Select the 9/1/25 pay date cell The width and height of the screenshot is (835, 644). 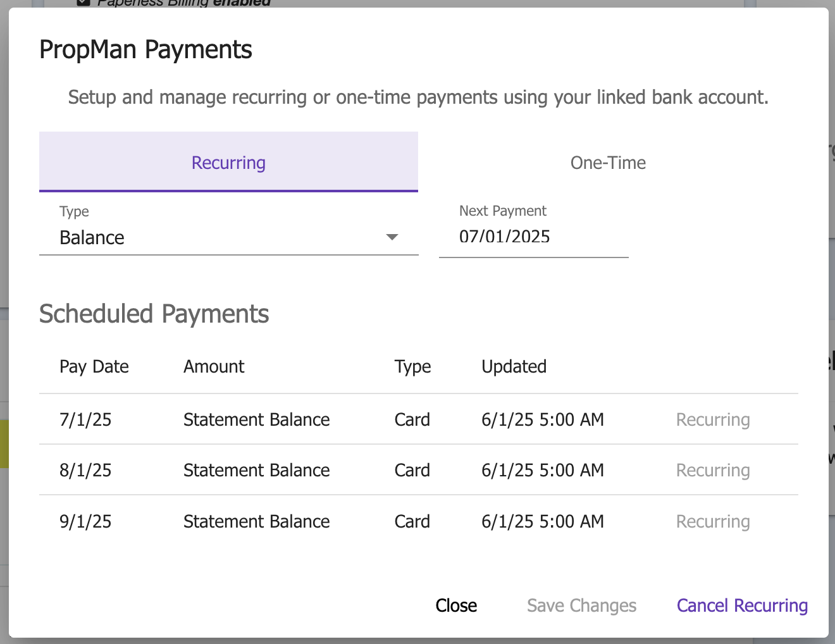pyautogui.click(x=85, y=521)
